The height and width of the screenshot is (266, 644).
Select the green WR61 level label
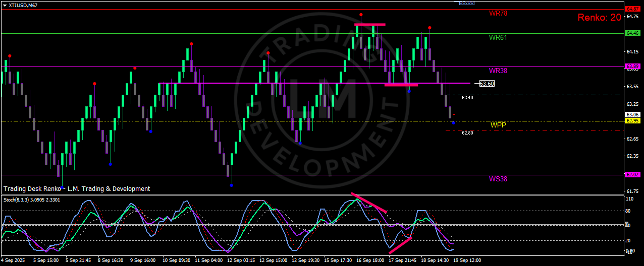click(x=498, y=37)
